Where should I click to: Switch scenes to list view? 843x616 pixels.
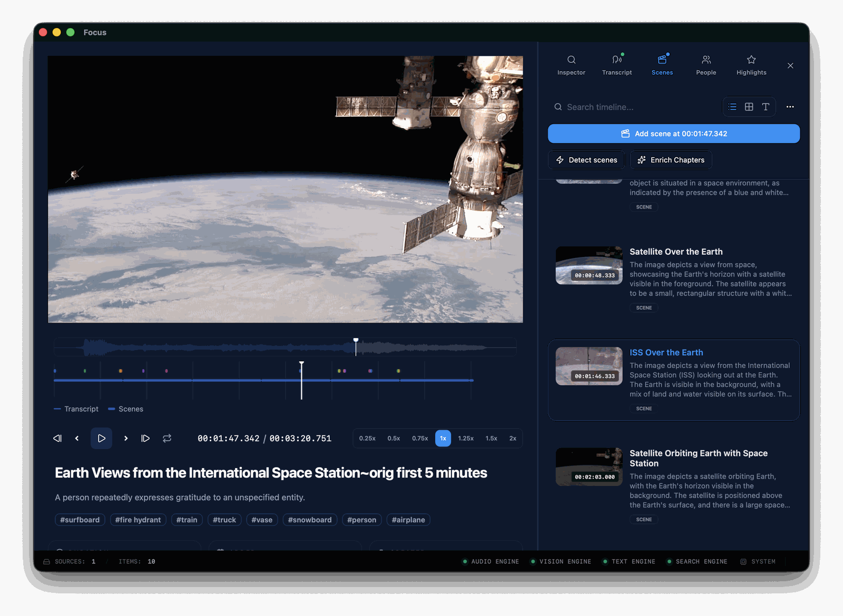[732, 107]
